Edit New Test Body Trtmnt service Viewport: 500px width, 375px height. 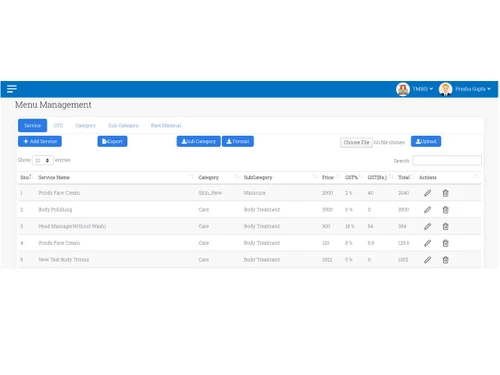click(427, 260)
